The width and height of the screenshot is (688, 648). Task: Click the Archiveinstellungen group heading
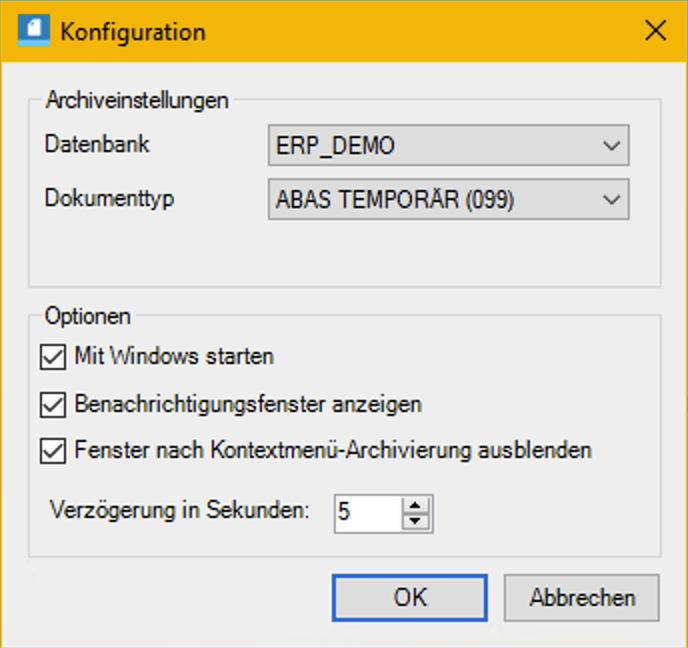pyautogui.click(x=137, y=100)
